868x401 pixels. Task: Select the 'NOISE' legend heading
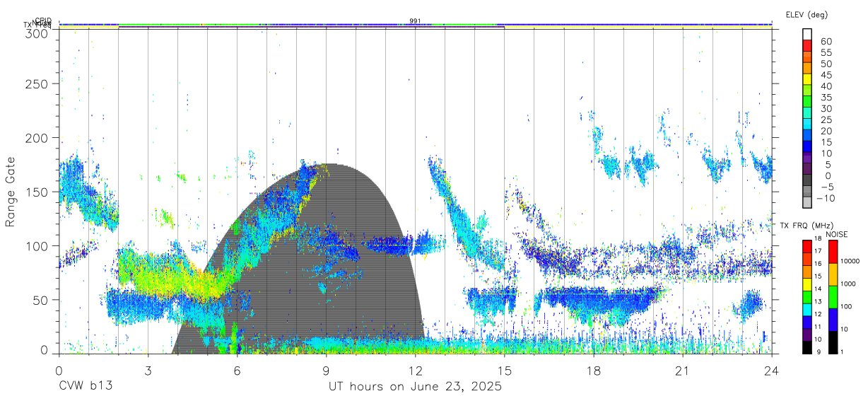click(x=837, y=233)
